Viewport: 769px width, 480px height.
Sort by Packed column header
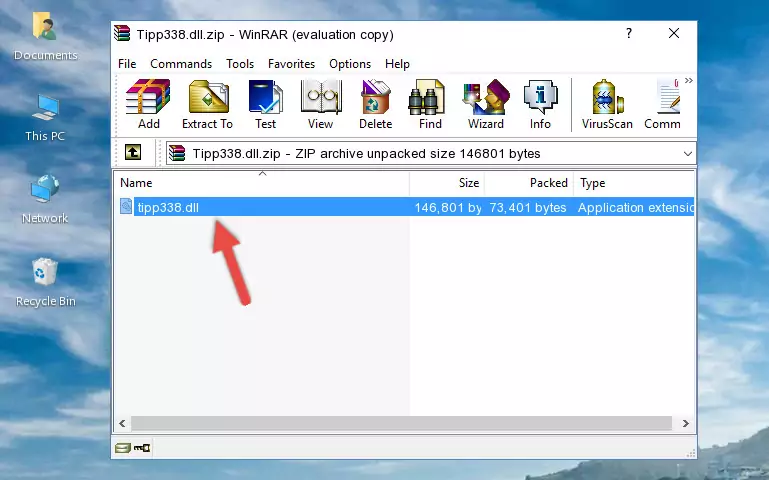point(529,183)
